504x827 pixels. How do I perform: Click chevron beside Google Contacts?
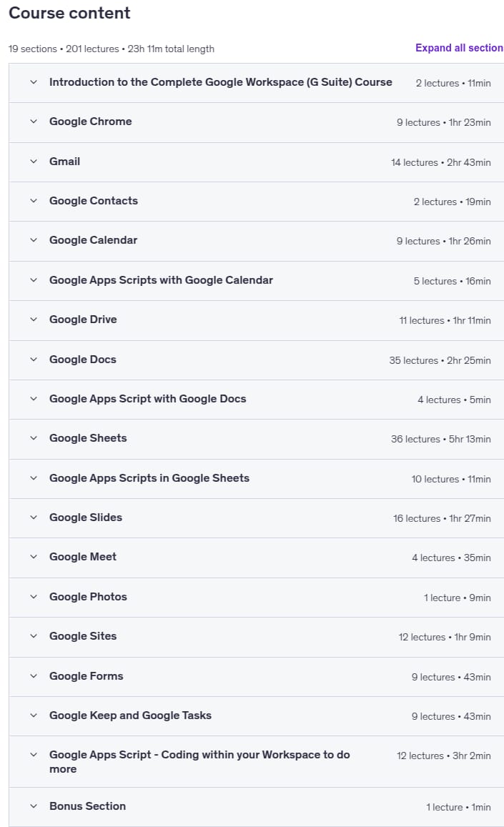(34, 201)
